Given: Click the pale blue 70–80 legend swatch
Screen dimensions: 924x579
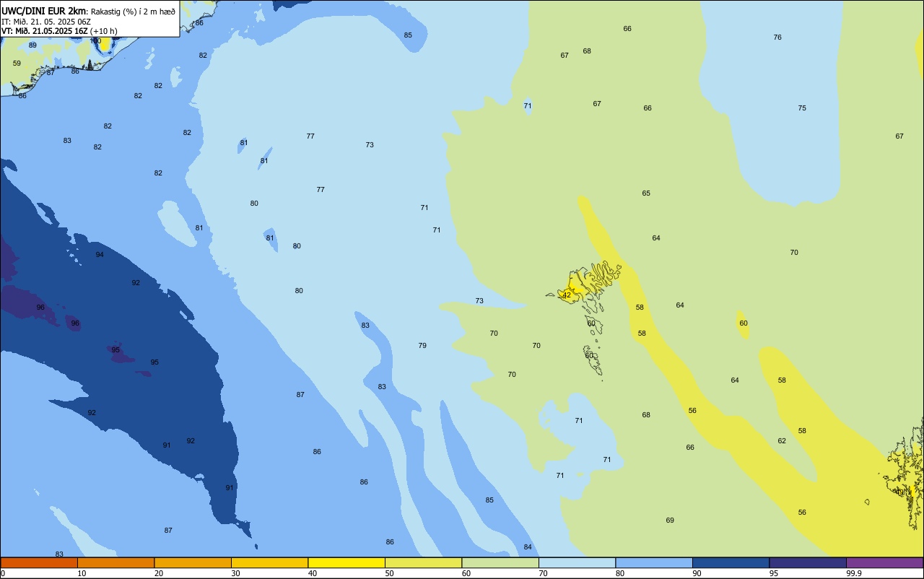Looking at the screenshot, I should pos(577,562).
